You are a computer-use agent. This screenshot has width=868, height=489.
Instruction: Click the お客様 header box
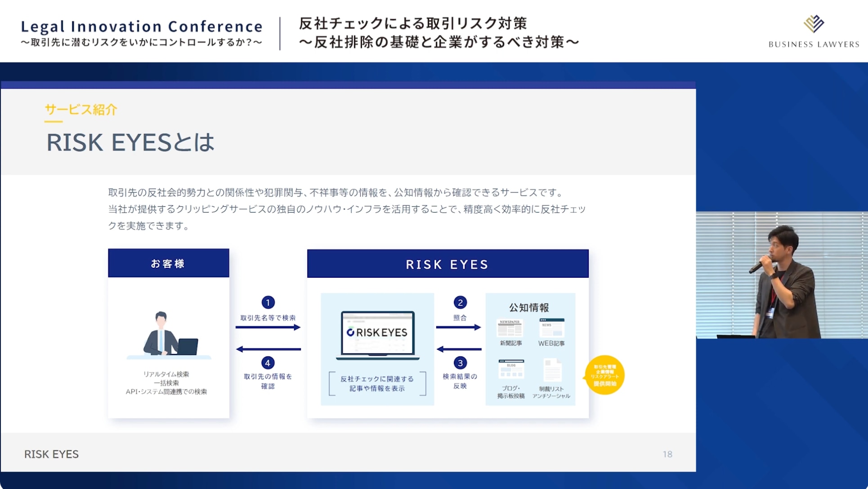pyautogui.click(x=168, y=263)
